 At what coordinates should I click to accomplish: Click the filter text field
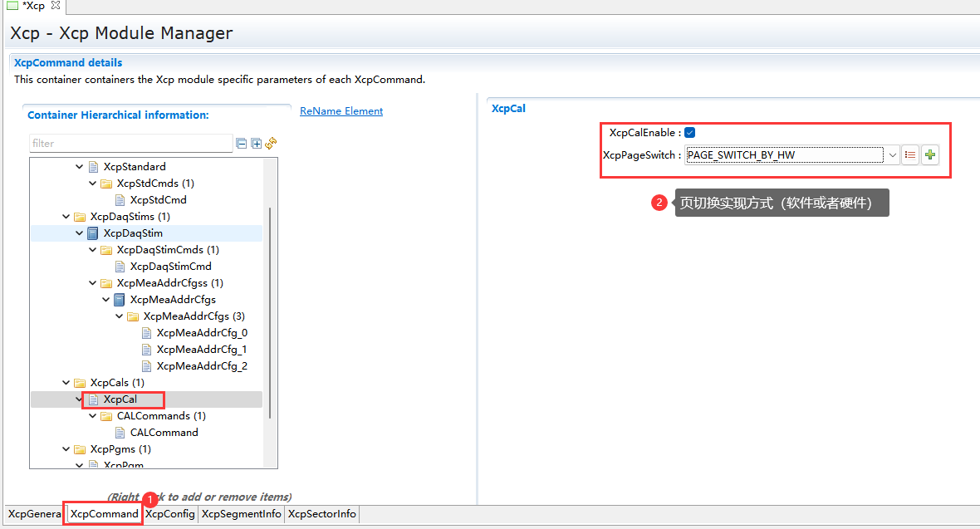point(130,144)
